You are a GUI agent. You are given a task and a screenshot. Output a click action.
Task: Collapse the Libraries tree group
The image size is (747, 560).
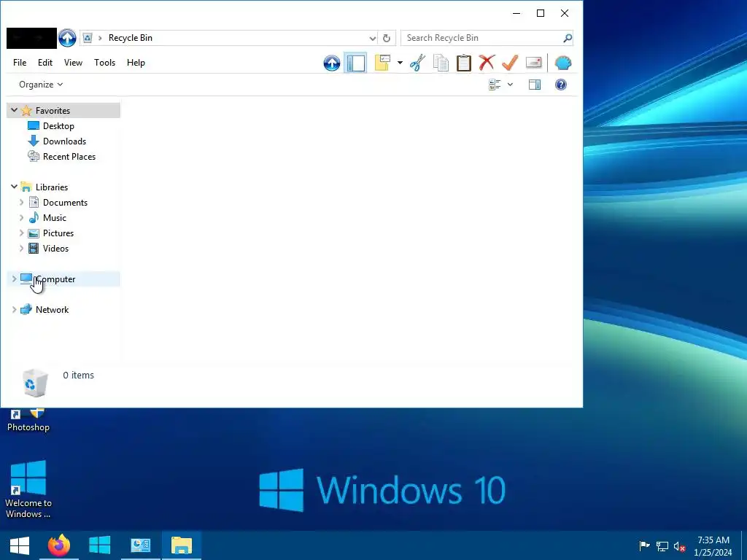pos(15,187)
